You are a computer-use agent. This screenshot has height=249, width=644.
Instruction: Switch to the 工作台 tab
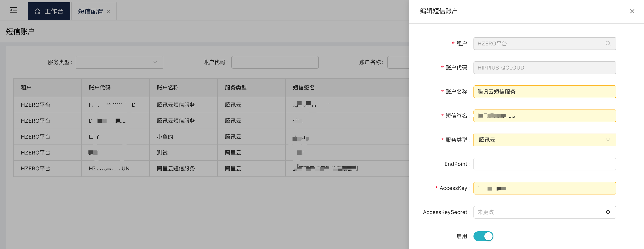click(x=49, y=11)
